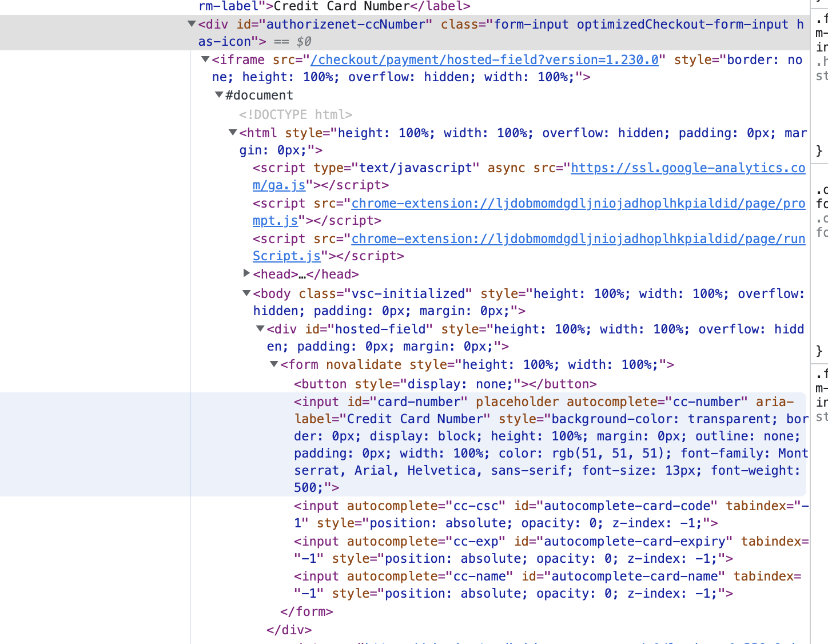Click the novalidate attribute on form

[x=364, y=364]
